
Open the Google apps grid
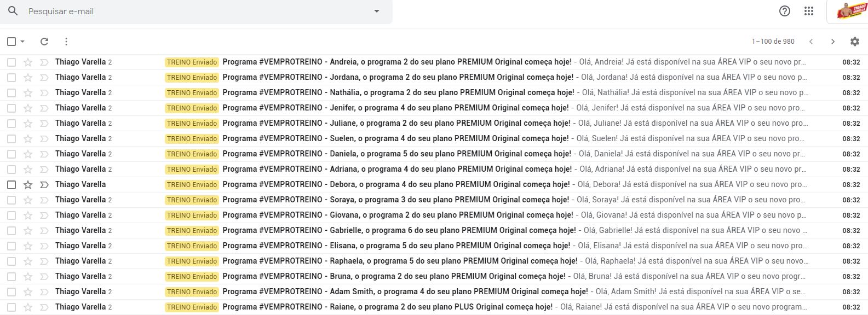808,11
